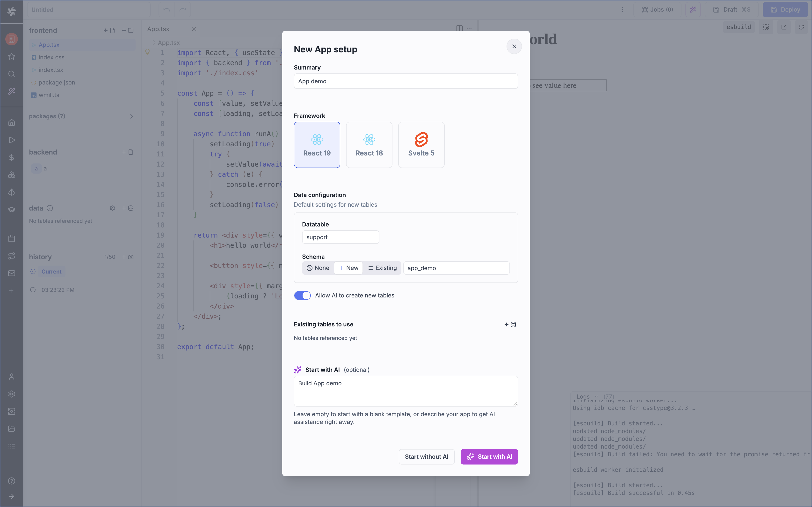812x507 pixels.
Task: Open the editor options menu above the code panel
Action: point(469,28)
